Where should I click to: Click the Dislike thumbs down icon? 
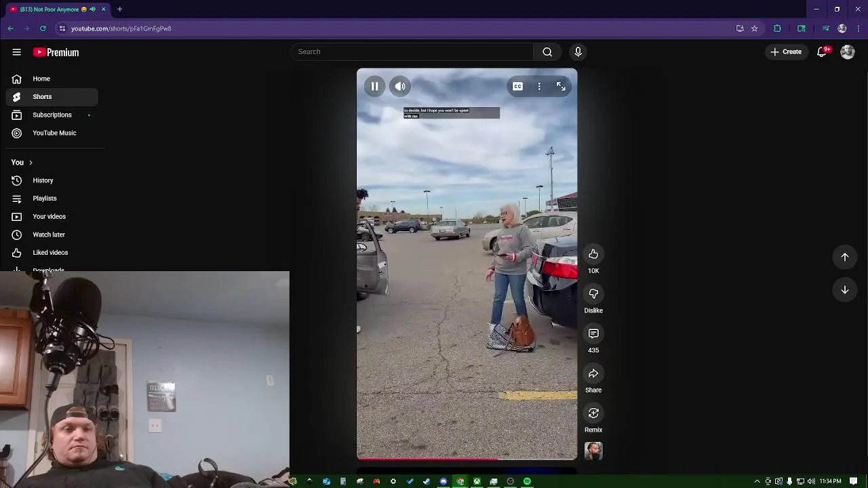point(593,293)
